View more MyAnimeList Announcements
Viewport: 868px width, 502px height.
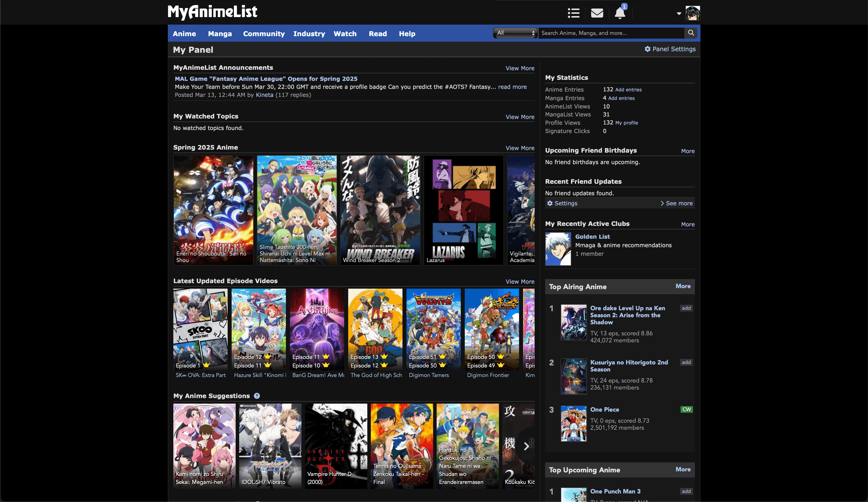point(520,68)
